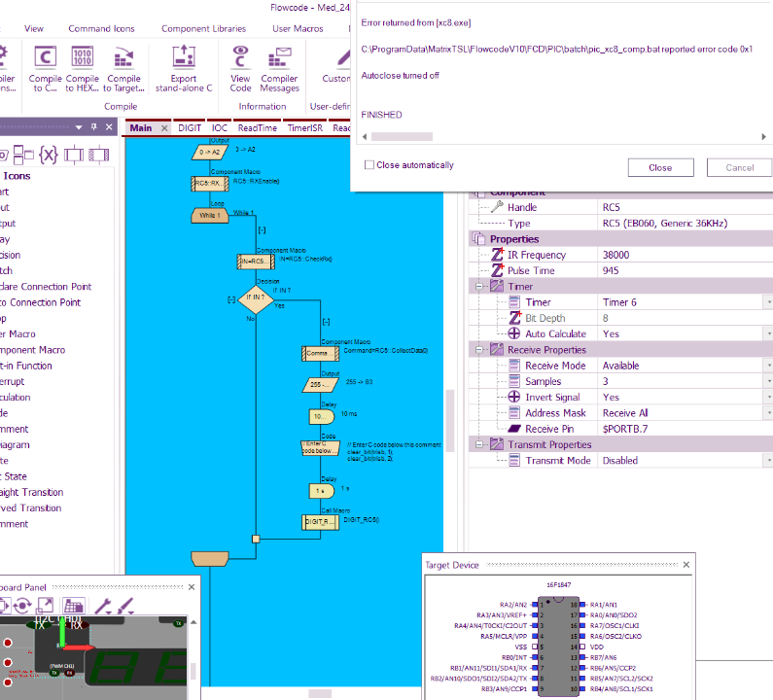Collapse the While 1 loop branch
The image size is (773, 700).
pyautogui.click(x=263, y=230)
